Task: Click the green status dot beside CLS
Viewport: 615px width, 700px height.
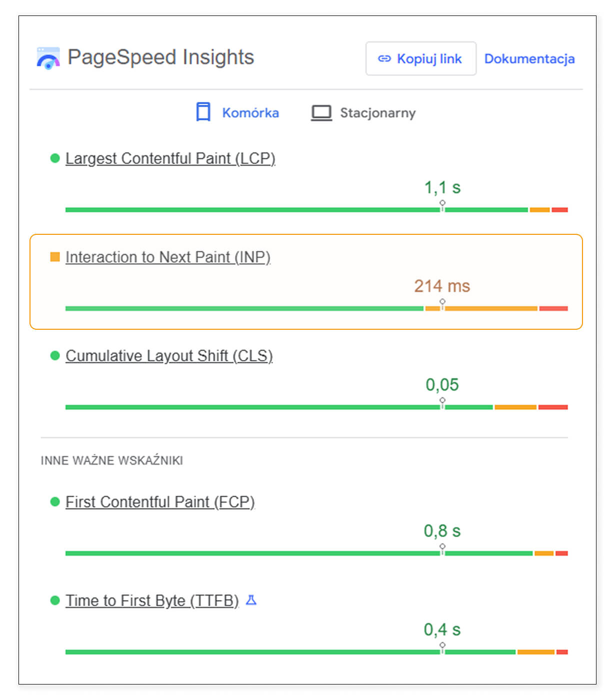Action: [55, 355]
